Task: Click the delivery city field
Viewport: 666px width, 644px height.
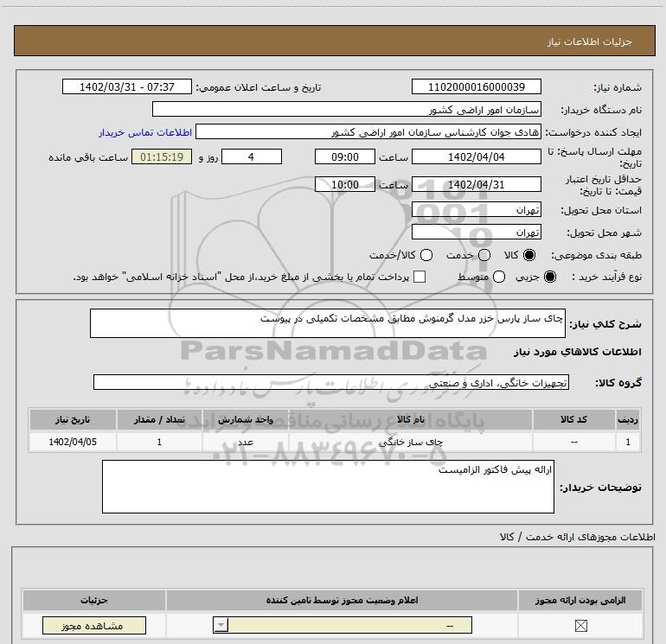Action: 476,232
